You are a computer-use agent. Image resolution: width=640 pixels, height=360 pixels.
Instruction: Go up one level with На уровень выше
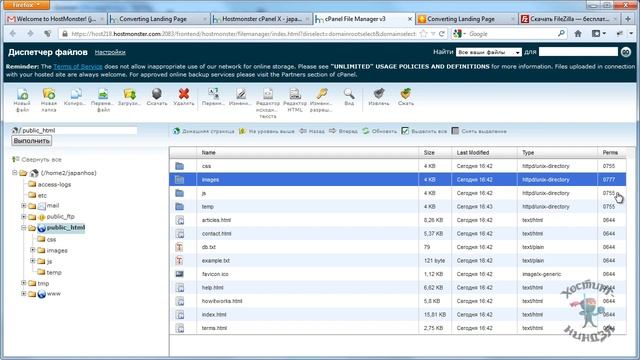pos(267,131)
